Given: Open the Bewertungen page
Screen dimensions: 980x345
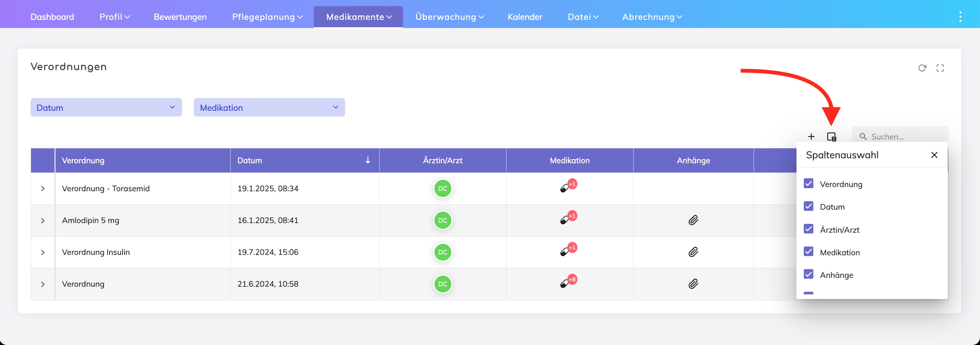Looking at the screenshot, I should (x=180, y=17).
